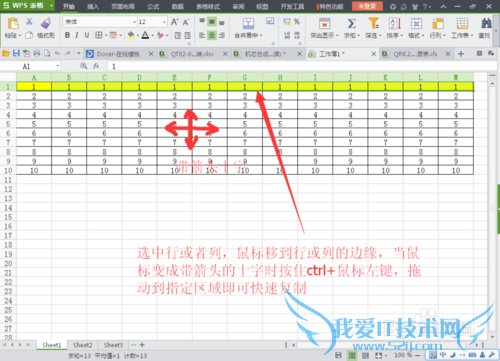
Task: Click the Highlight display (突出显示) icon
Action: point(324,23)
